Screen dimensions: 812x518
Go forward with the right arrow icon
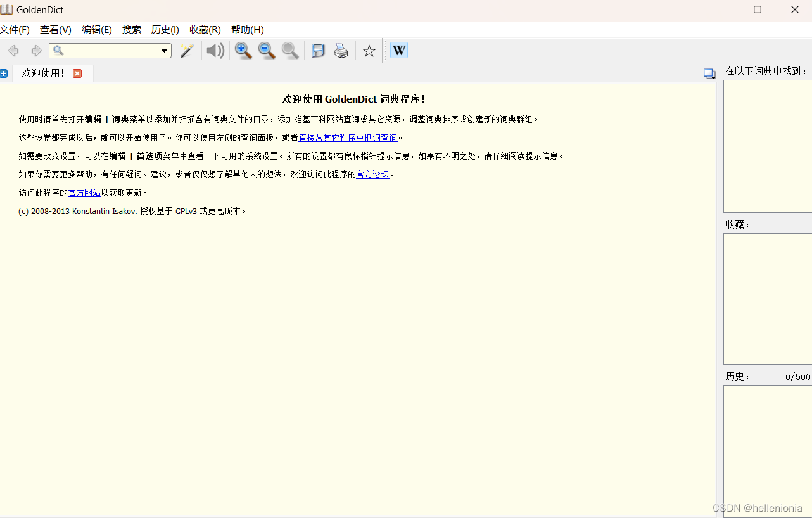(x=36, y=51)
